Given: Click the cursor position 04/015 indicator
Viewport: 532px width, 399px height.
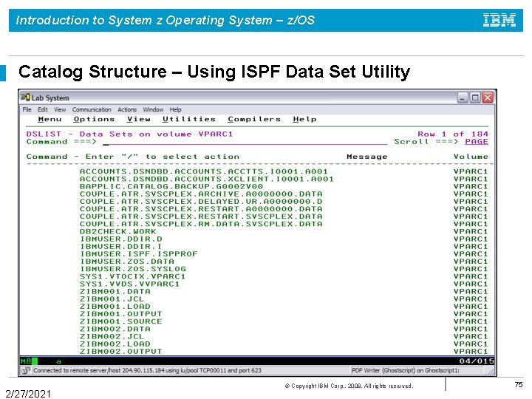Looking at the screenshot, I should tap(477, 361).
